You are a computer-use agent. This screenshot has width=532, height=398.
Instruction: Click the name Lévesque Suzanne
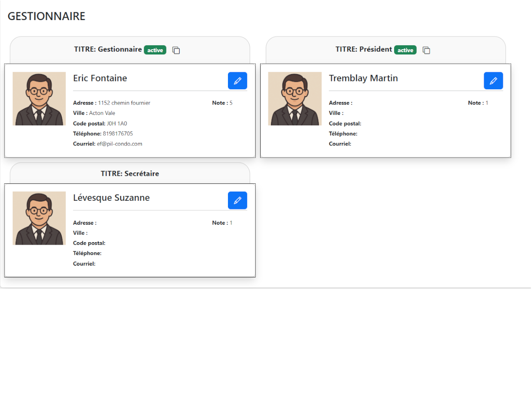(111, 198)
